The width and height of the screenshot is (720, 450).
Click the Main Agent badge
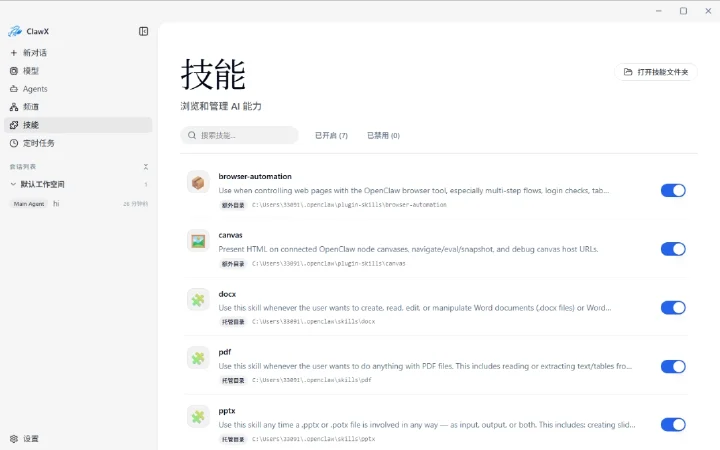pyautogui.click(x=29, y=204)
